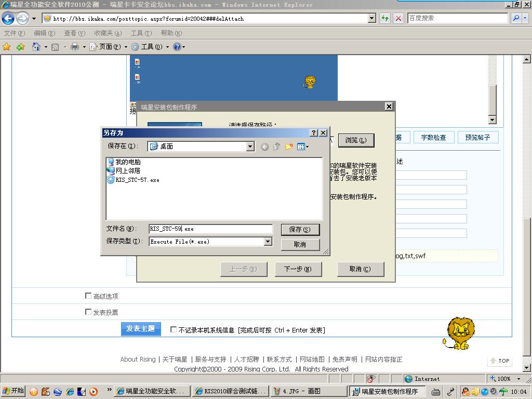This screenshot has width=532, height=399.
Task: Open the 保存类型 file type dropdown
Action: click(268, 241)
